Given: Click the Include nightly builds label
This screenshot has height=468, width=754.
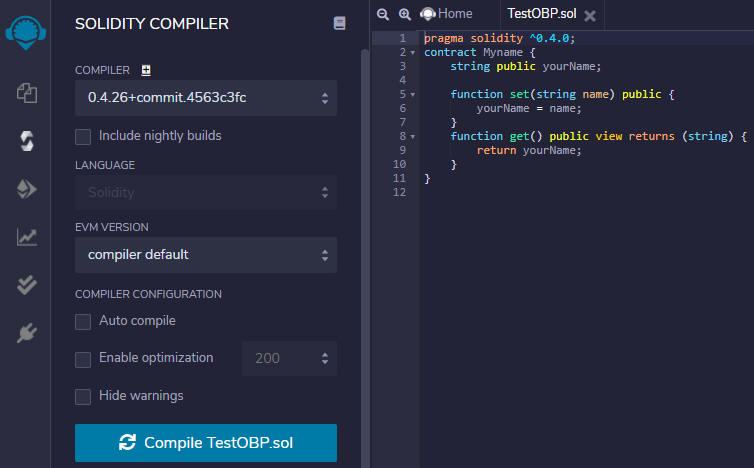Looking at the screenshot, I should (x=160, y=136).
